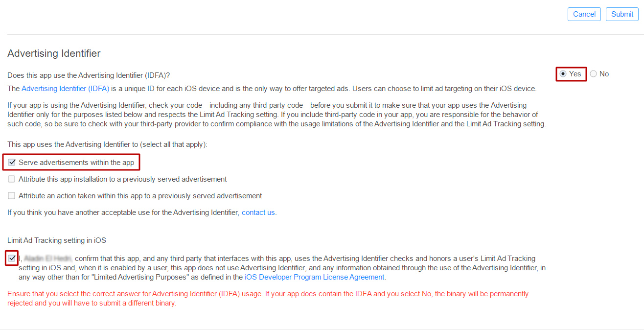Uncheck "Serve advertisements within the app" checkbox
This screenshot has width=644, height=330.
(x=12, y=163)
